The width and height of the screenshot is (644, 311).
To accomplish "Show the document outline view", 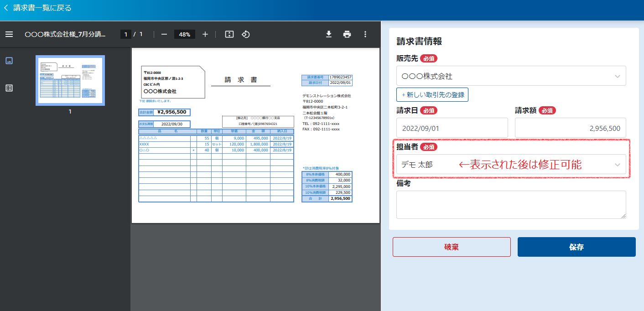I will click(9, 88).
